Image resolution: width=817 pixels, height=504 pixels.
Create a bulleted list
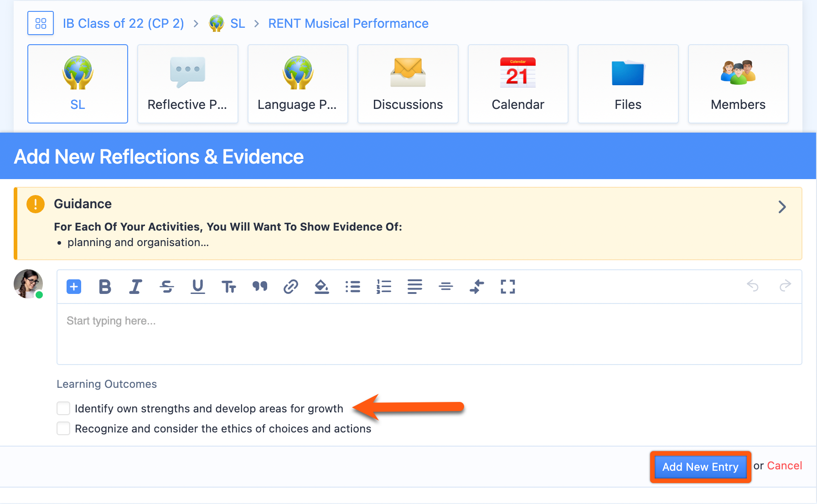[353, 287]
